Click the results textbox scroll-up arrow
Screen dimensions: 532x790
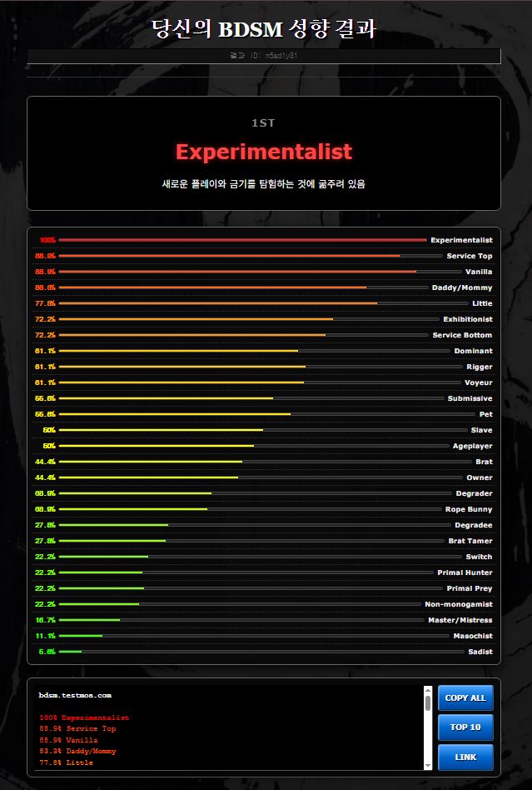[x=428, y=690]
